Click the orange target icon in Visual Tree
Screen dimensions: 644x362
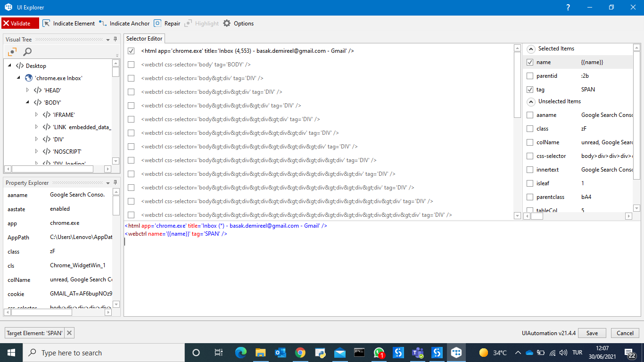[12, 52]
